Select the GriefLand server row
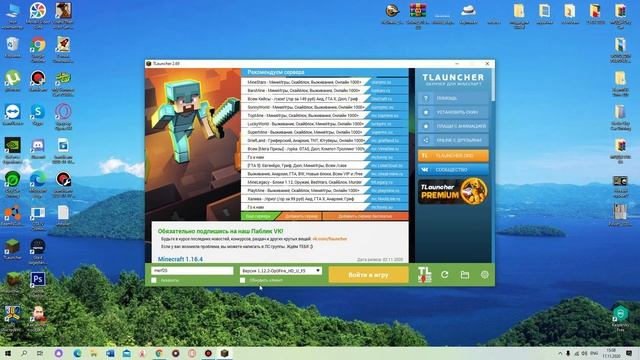640x360 pixels. (325, 140)
